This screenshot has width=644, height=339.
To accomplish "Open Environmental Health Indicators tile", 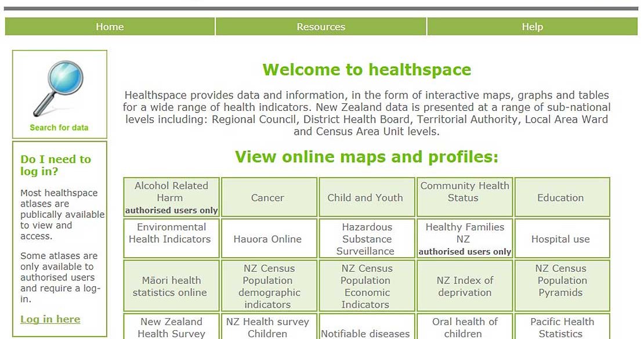I will pyautogui.click(x=171, y=233).
